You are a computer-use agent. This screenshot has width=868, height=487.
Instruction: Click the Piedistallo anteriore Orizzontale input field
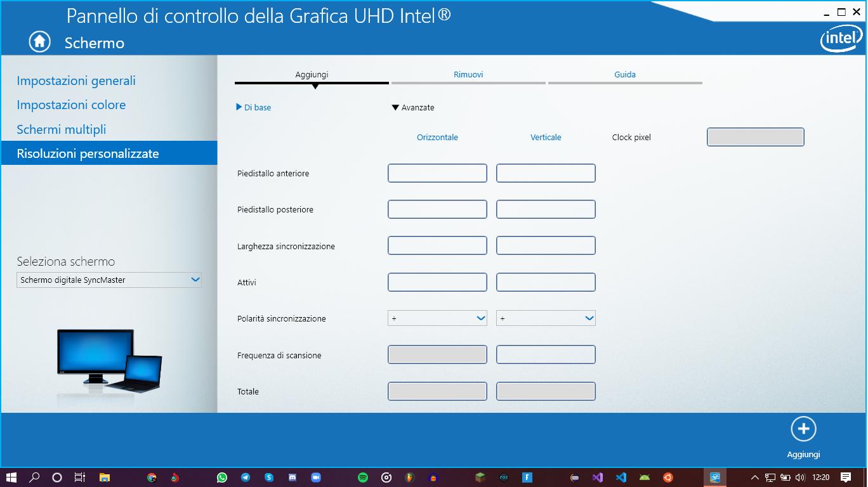437,172
